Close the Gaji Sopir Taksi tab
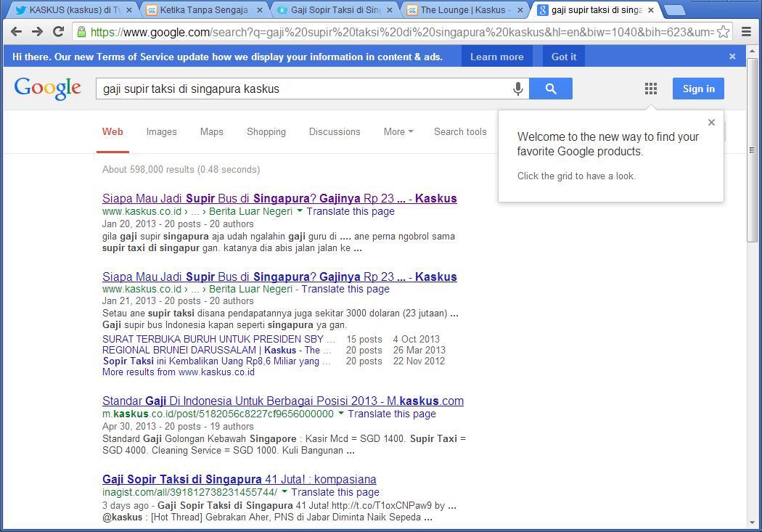The image size is (762, 532). click(x=390, y=9)
